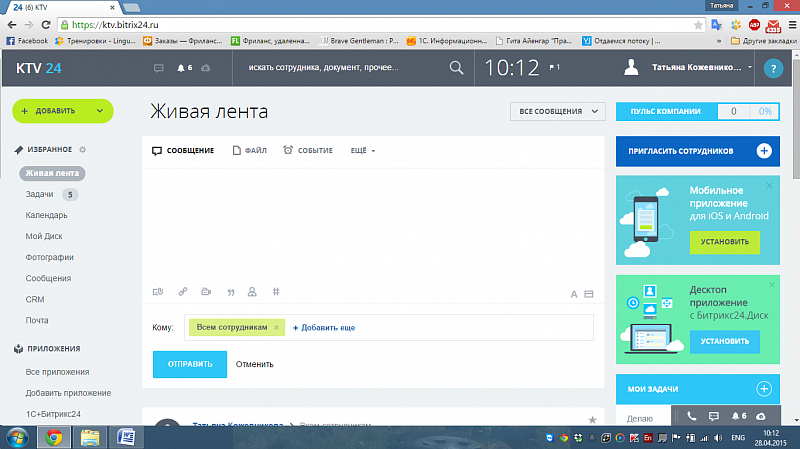Click Invite employees (Пригласить сотрудников) button
Image resolution: width=800 pixels, height=449 pixels.
pos(697,151)
